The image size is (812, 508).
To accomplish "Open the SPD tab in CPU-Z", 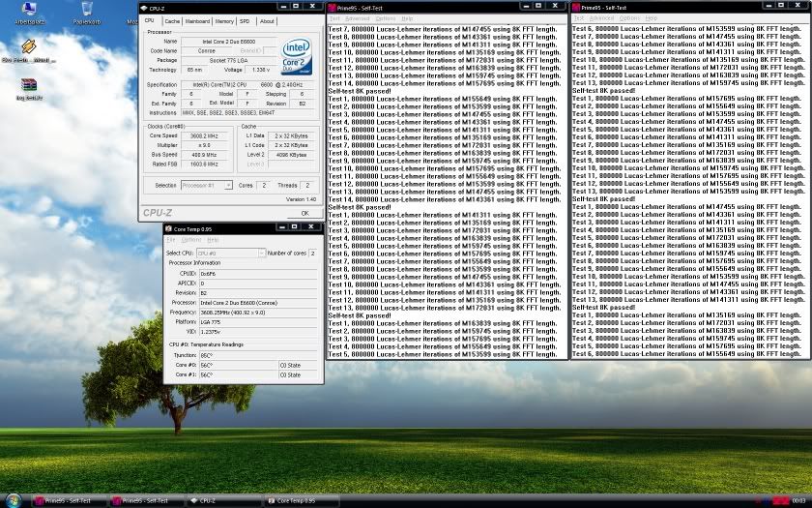I will (245, 21).
